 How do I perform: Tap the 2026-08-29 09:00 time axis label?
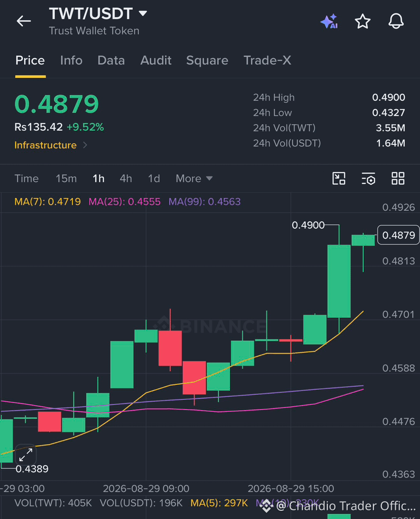(146, 489)
